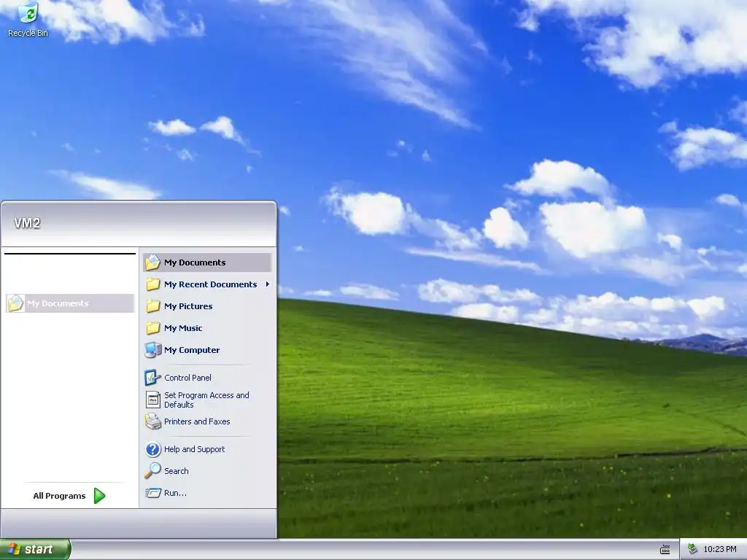747x560 pixels.
Task: Choose My Recent Documents menu entry text
Action: [211, 284]
